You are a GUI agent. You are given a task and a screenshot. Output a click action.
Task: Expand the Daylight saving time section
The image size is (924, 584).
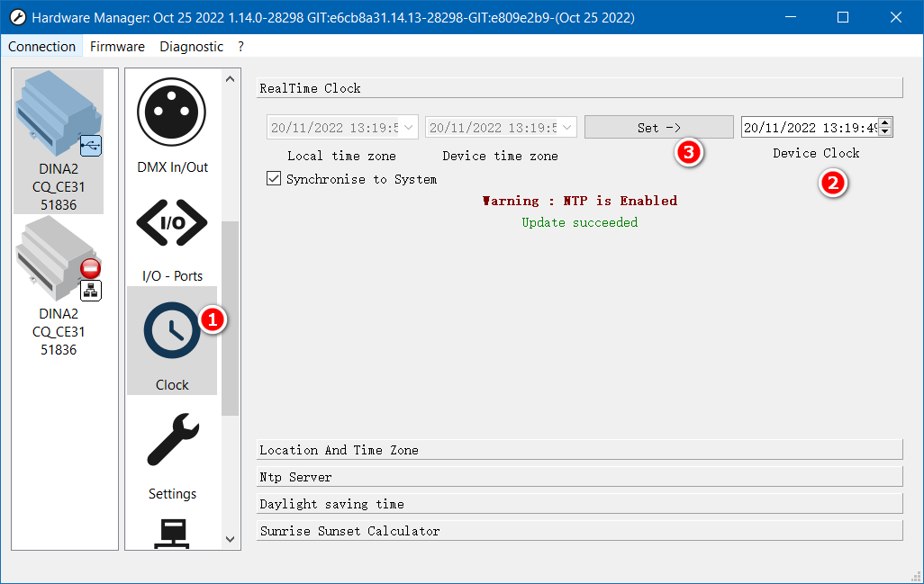pos(579,504)
